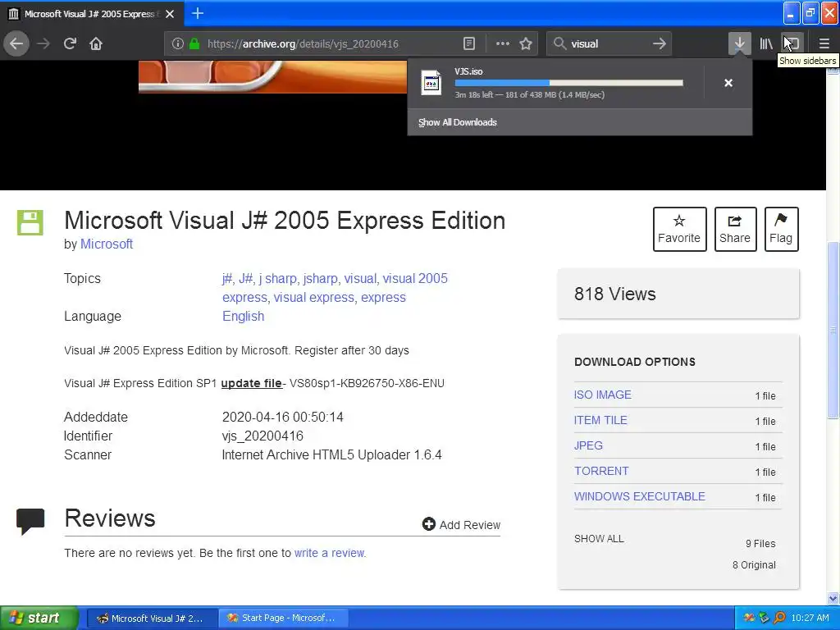Image resolution: width=840 pixels, height=630 pixels.
Task: Click the 818 Views text
Action: 615,294
